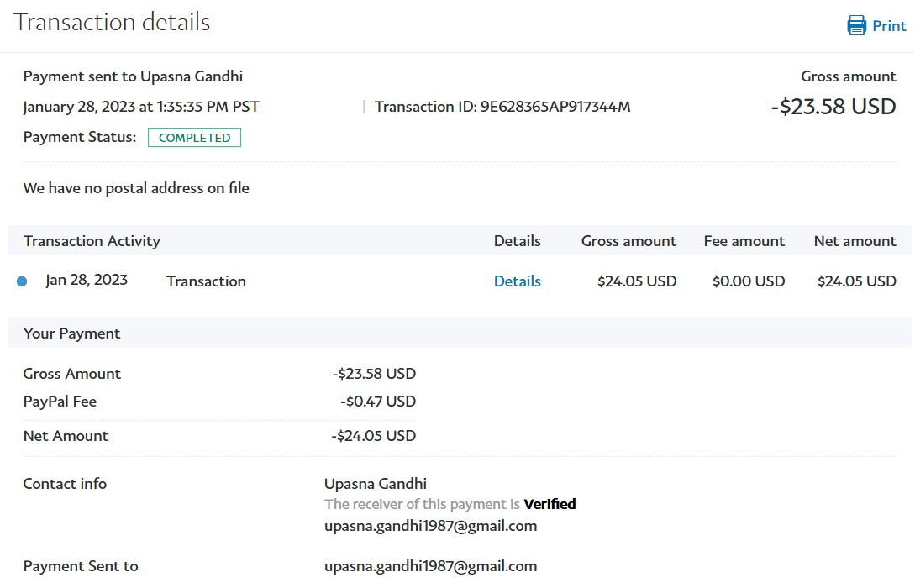
Task: Click the Details column header
Action: pyautogui.click(x=517, y=241)
